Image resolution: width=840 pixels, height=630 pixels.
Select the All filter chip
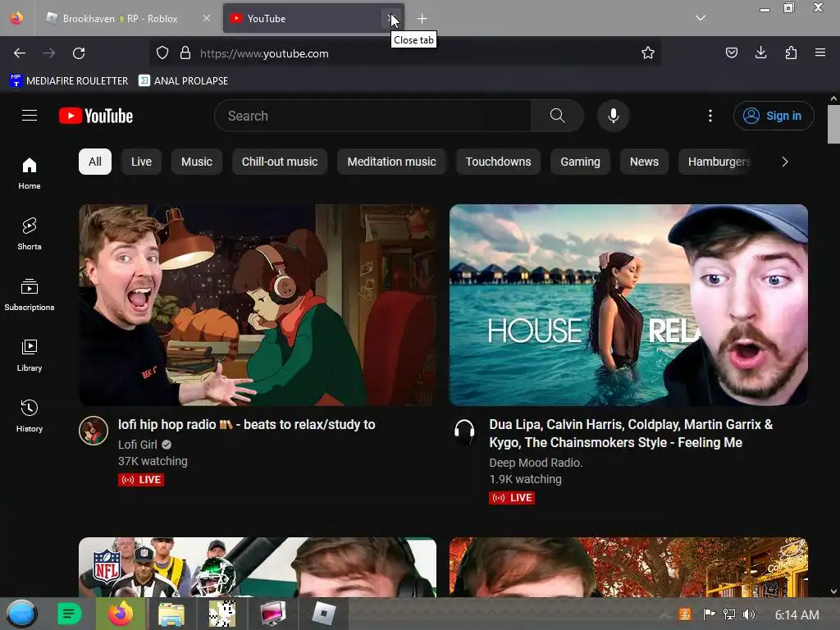click(x=95, y=162)
